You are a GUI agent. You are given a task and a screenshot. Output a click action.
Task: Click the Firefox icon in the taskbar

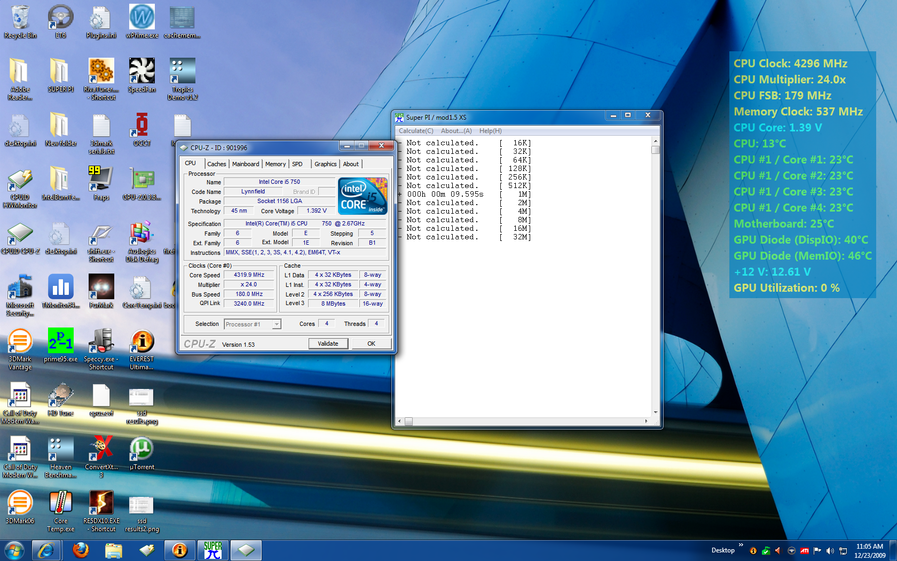point(81,550)
